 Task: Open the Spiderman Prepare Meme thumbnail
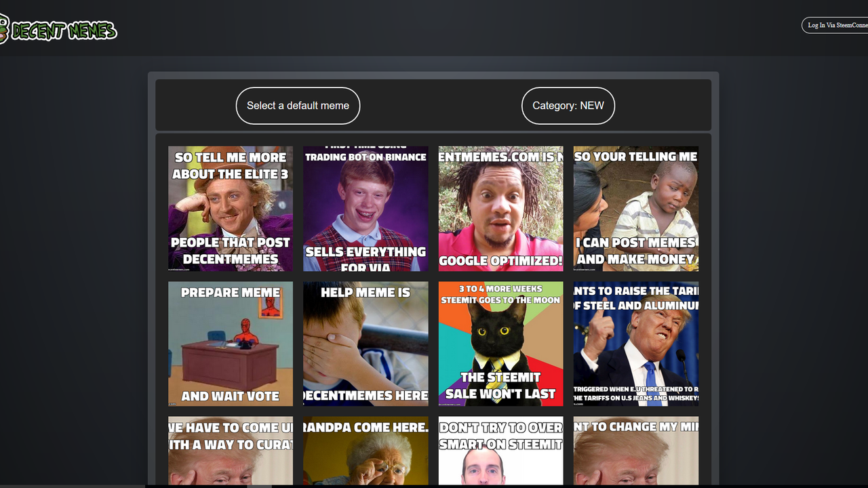pyautogui.click(x=231, y=344)
